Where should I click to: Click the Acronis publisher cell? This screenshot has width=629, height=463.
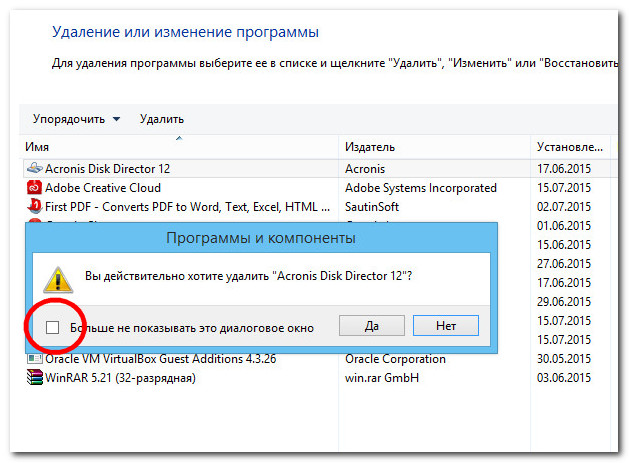(365, 169)
